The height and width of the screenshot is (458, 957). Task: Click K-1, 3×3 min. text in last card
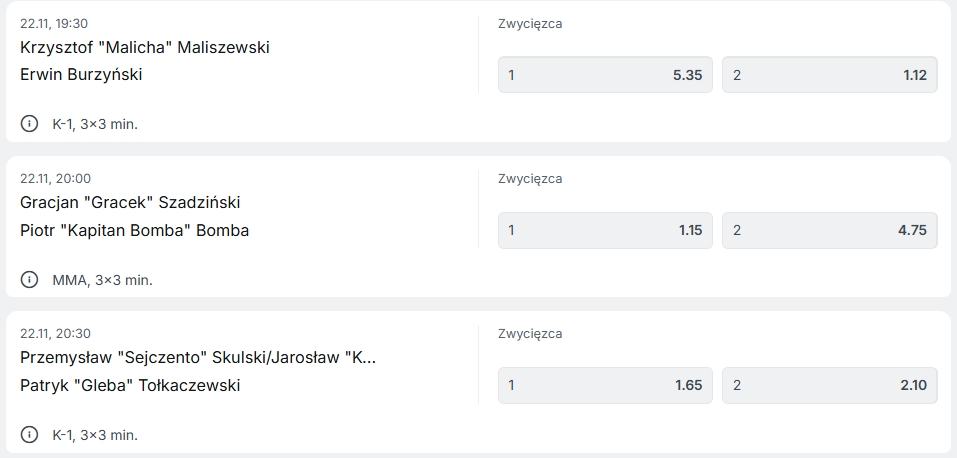95,435
